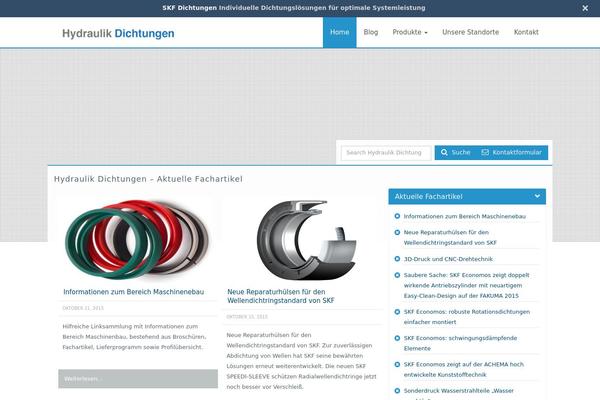Click the Oktober 21, 2015 date text
Screen dimensions: 600x400
[83, 308]
